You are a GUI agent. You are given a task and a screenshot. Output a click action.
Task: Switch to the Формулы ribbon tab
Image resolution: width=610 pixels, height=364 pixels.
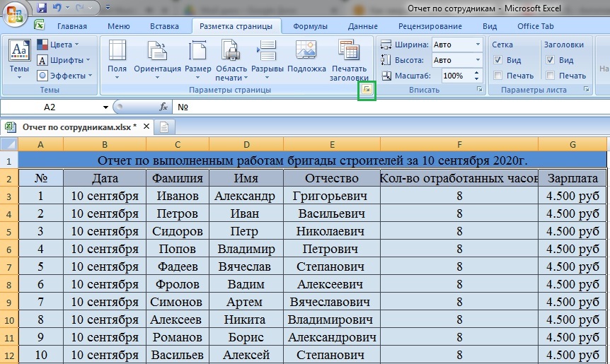pyautogui.click(x=310, y=26)
